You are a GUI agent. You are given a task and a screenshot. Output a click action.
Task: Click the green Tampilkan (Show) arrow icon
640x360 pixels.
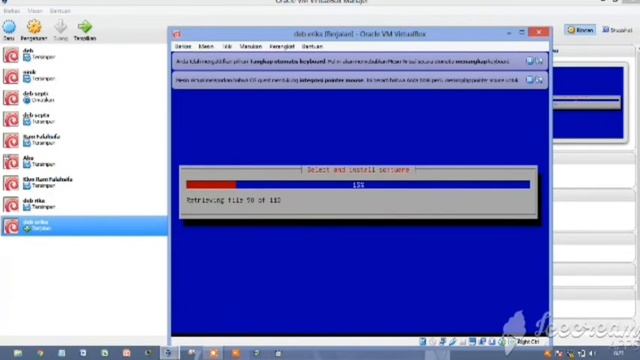point(84,27)
